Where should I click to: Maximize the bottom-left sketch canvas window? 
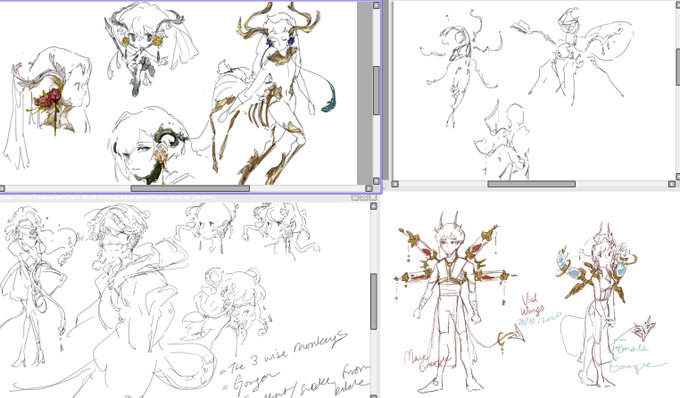click(x=363, y=198)
